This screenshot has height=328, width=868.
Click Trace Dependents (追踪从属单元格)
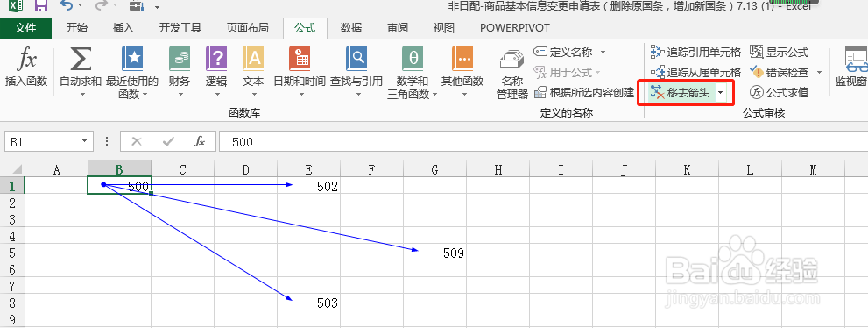pyautogui.click(x=695, y=73)
